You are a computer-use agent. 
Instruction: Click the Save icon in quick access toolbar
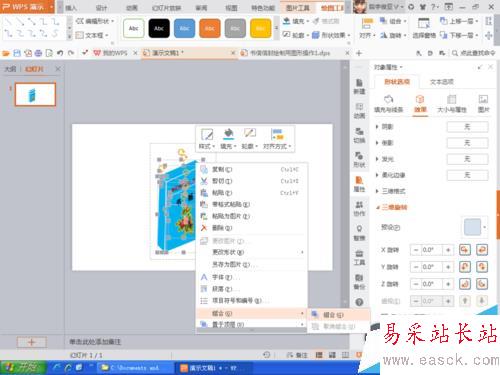(17, 53)
